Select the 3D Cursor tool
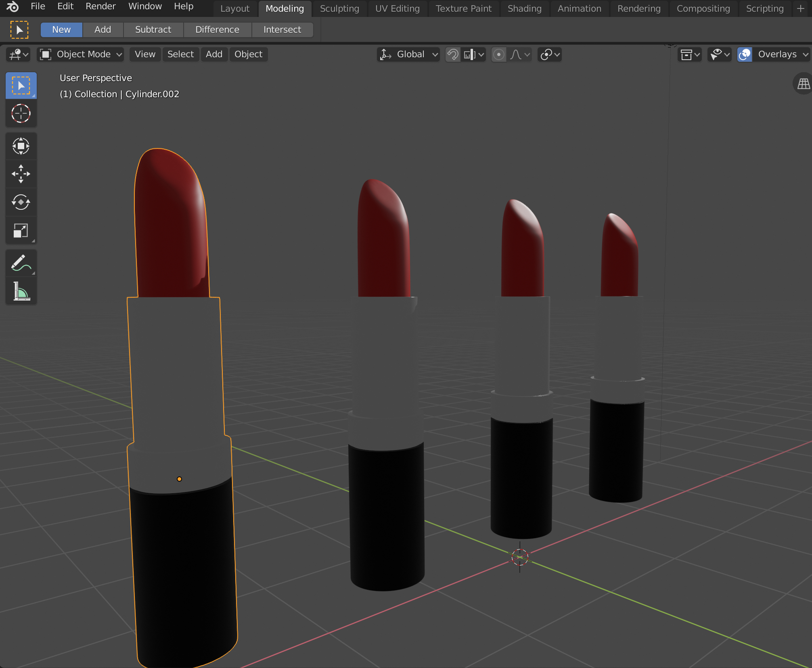 [x=21, y=113]
